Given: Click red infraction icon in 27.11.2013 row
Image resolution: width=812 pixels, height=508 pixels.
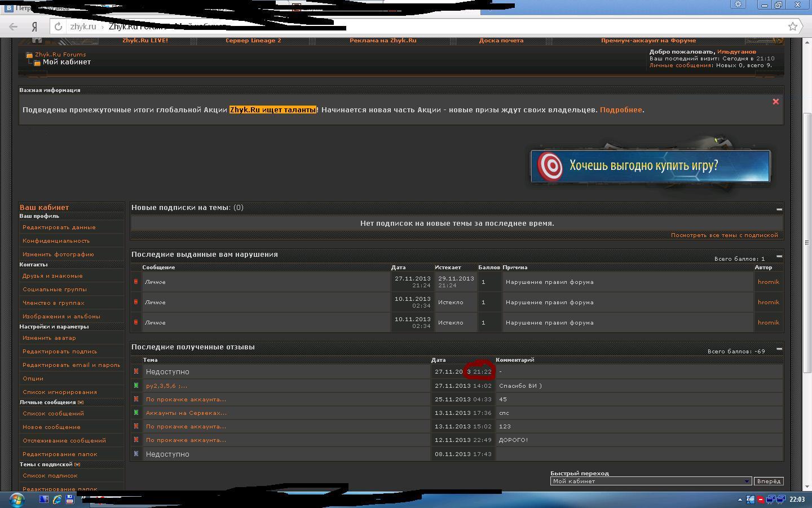Looking at the screenshot, I should [135, 282].
